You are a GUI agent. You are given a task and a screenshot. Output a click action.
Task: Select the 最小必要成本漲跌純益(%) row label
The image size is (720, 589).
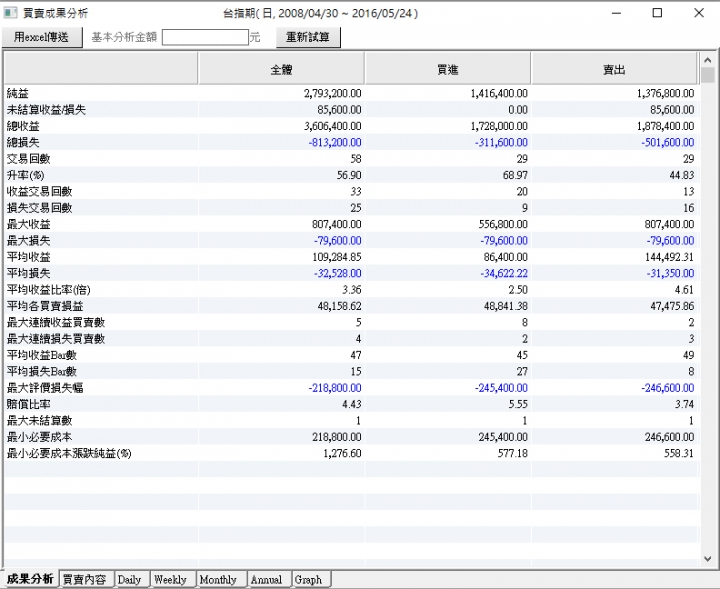69,454
